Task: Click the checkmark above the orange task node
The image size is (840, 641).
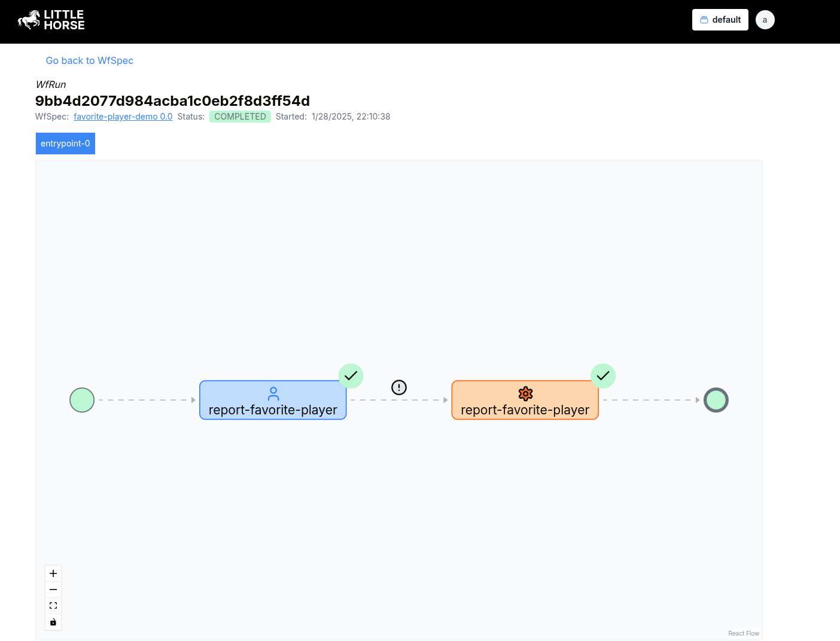Action: coord(603,376)
